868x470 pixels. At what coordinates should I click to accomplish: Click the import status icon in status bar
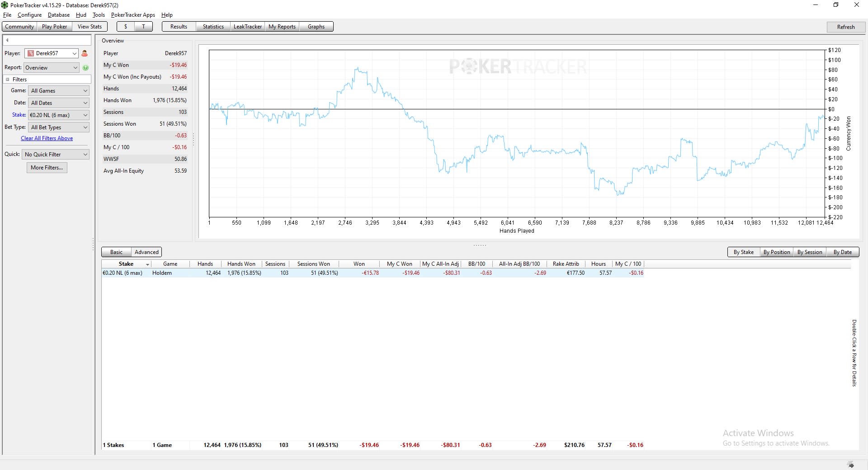click(851, 465)
